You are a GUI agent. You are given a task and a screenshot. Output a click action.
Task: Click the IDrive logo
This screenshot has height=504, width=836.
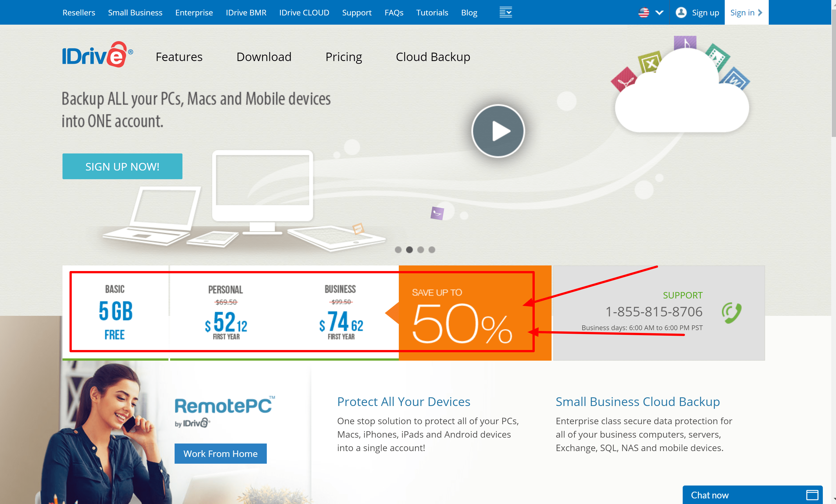pos(97,55)
